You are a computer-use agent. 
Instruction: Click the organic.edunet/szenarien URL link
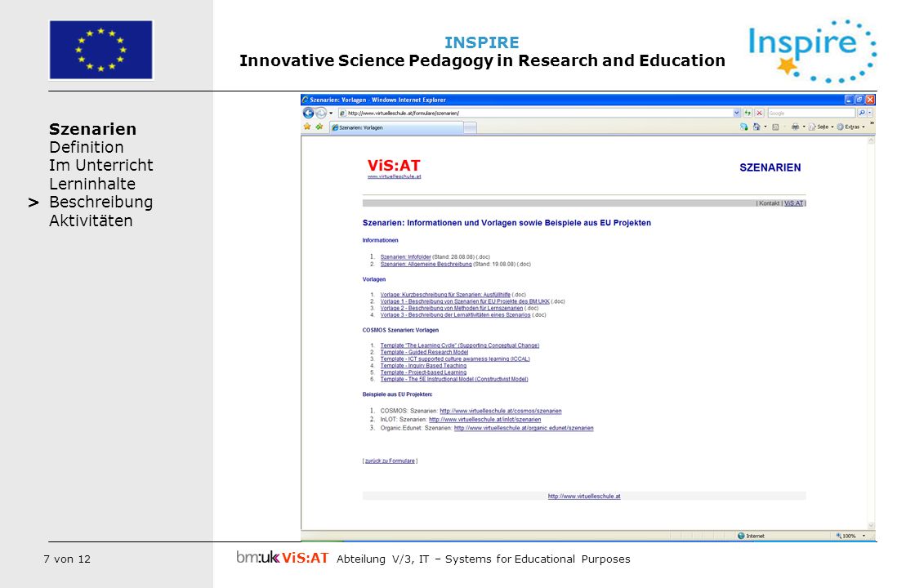(x=524, y=428)
